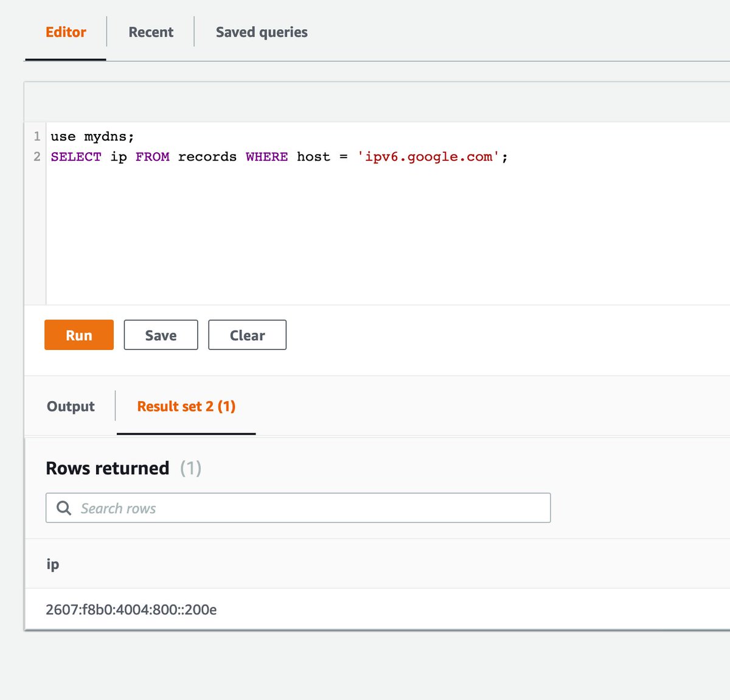Switch to the Output tab
Screen dimensions: 730x700
click(71, 406)
